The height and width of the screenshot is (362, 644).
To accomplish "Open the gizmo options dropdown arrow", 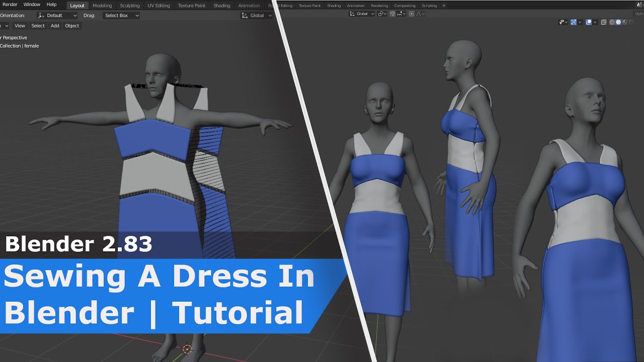I will 580,22.
